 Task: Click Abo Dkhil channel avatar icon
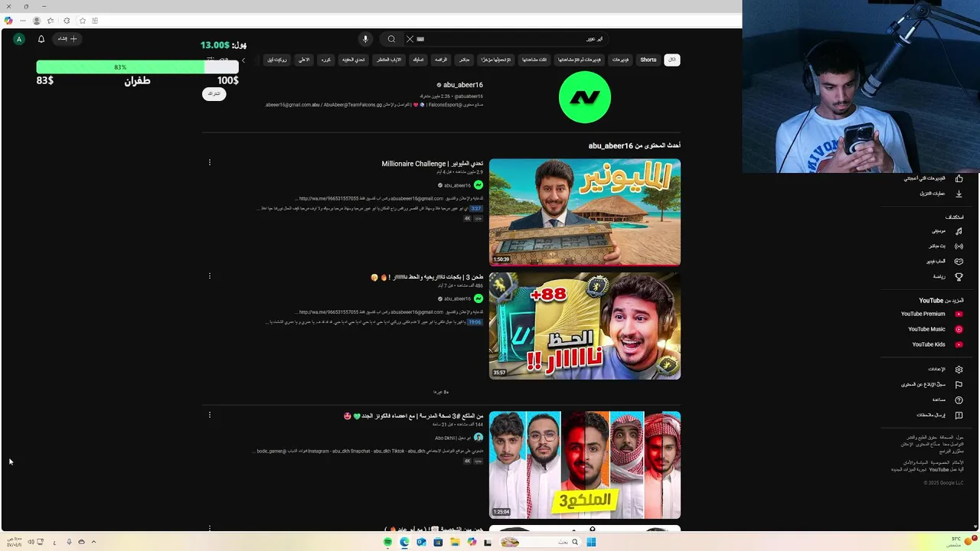pos(479,438)
